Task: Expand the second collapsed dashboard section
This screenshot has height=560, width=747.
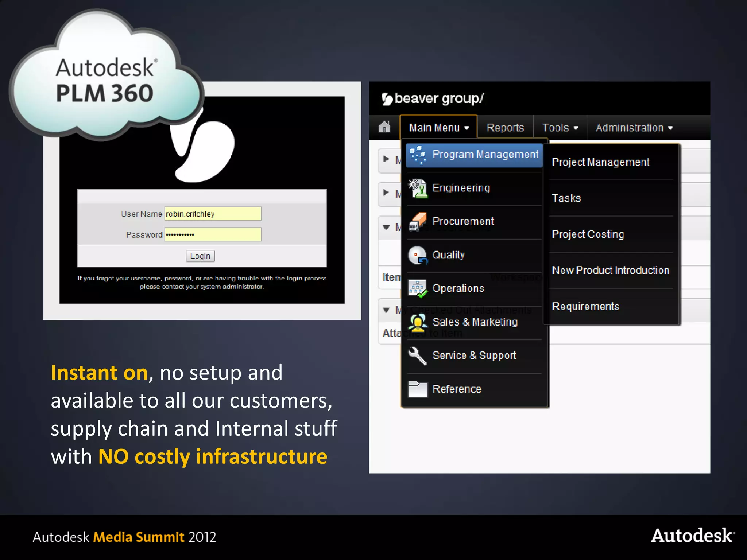Action: coord(386,192)
